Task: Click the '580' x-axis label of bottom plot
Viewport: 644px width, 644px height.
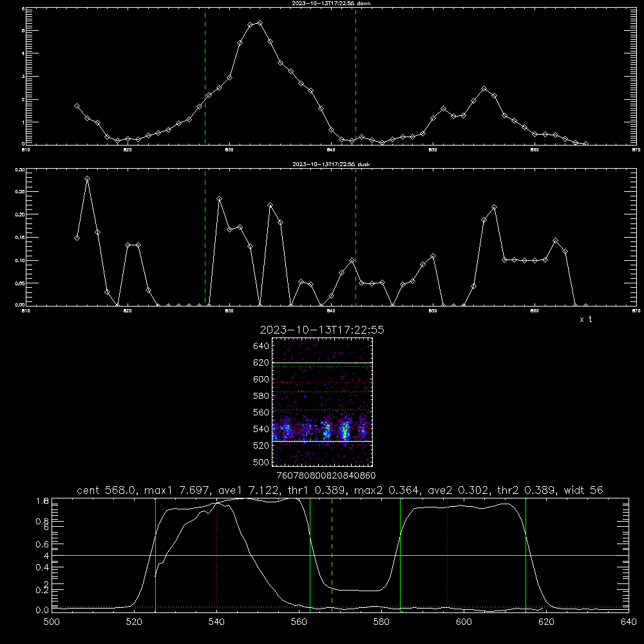Action: pos(381,622)
